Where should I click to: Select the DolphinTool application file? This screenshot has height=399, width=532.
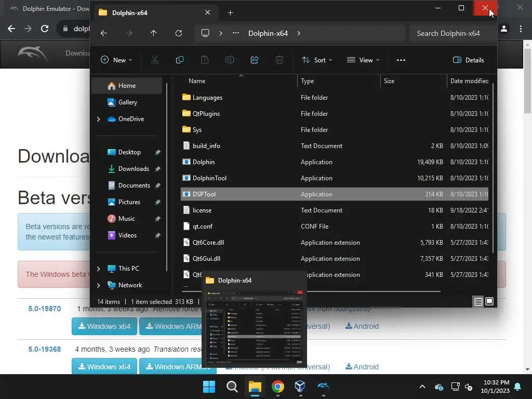tap(335, 178)
